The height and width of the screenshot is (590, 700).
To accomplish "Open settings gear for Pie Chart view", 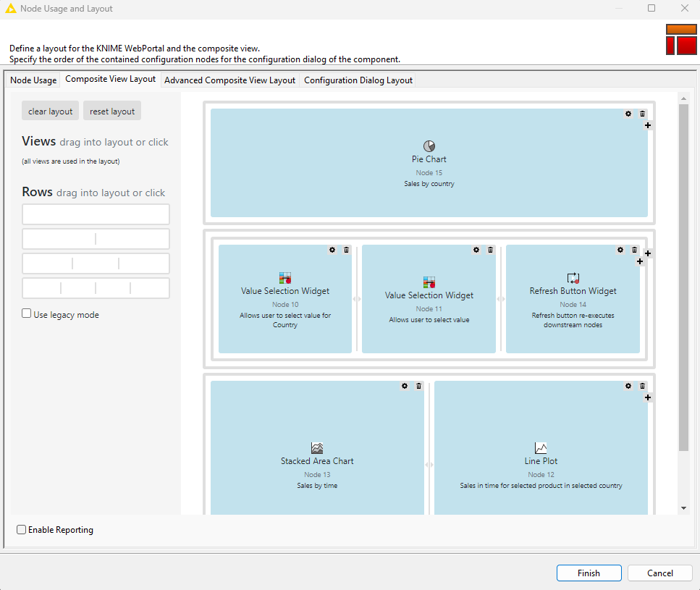I will pos(628,114).
